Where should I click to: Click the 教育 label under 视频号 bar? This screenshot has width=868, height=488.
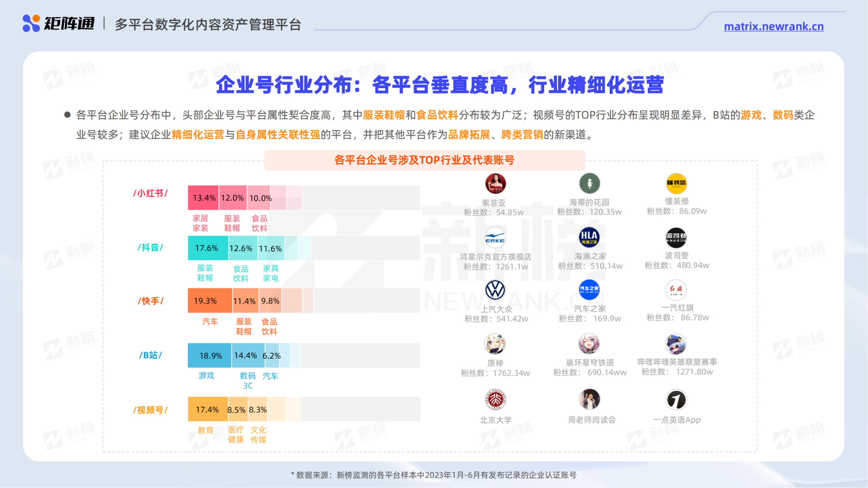[x=206, y=430]
